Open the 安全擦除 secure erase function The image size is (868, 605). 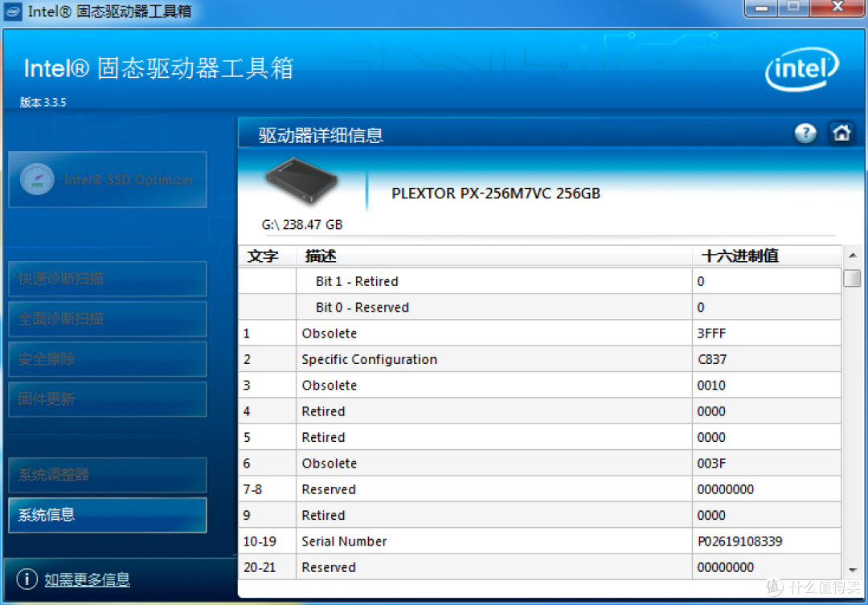coord(107,359)
